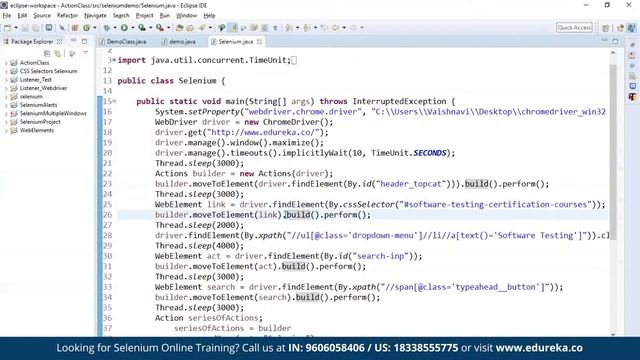
Task: Open the Run menu
Action: coord(164,16)
